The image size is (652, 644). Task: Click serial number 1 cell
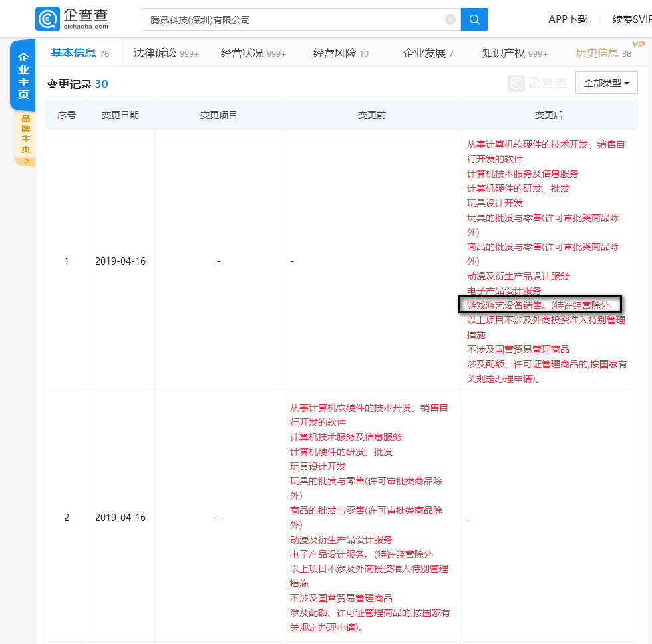click(x=66, y=261)
